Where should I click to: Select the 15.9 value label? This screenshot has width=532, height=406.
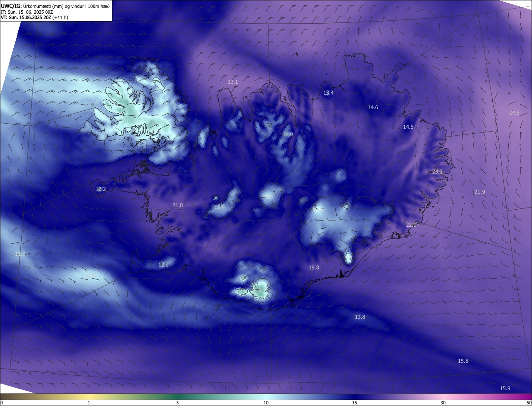pyautogui.click(x=505, y=389)
